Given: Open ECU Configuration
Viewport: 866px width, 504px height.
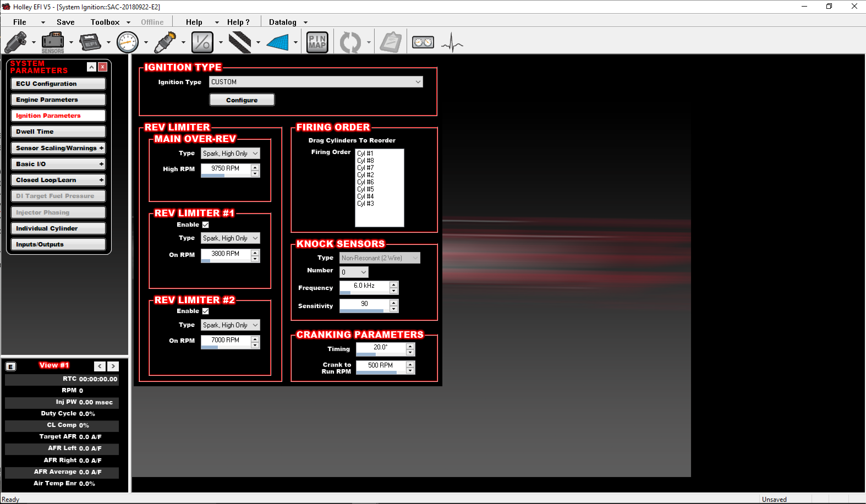Looking at the screenshot, I should [58, 83].
